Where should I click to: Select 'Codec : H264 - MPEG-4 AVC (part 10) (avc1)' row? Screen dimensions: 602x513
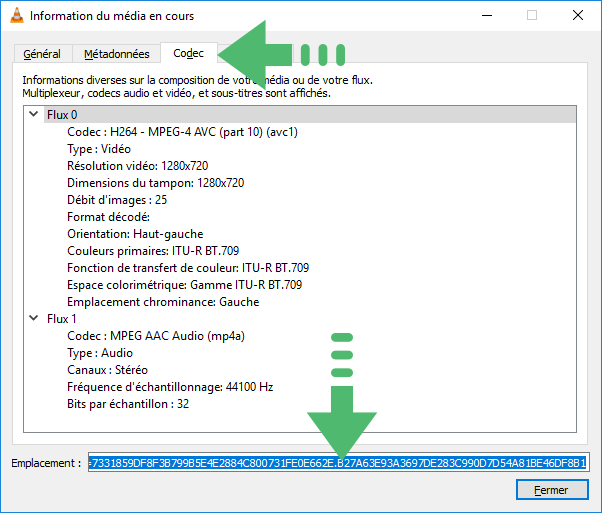click(182, 132)
